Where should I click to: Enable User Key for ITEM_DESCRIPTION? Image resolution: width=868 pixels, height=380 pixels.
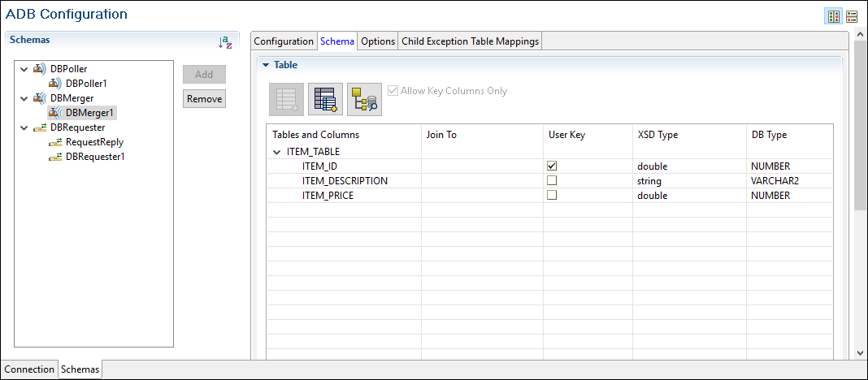click(x=552, y=181)
